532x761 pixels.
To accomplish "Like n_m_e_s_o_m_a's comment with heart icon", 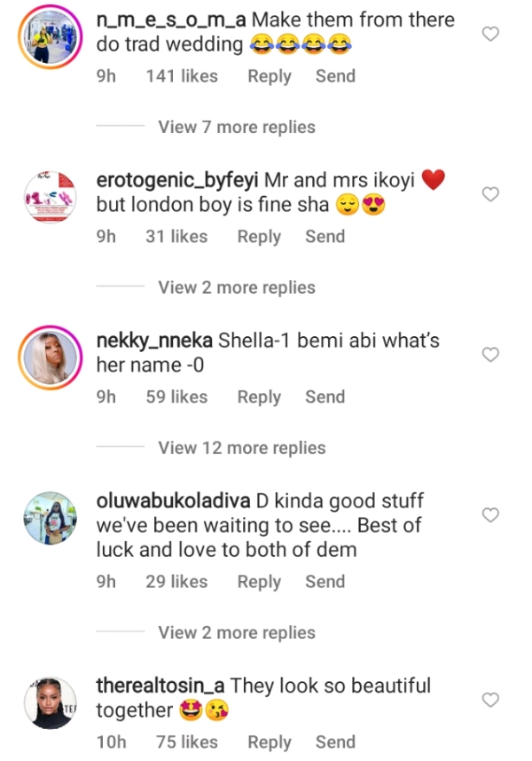I will click(x=490, y=34).
